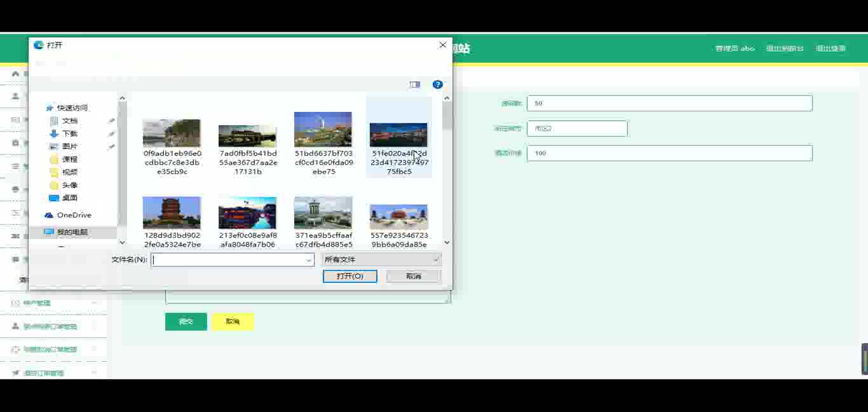Click 退出到前台 link in header

pyautogui.click(x=785, y=48)
